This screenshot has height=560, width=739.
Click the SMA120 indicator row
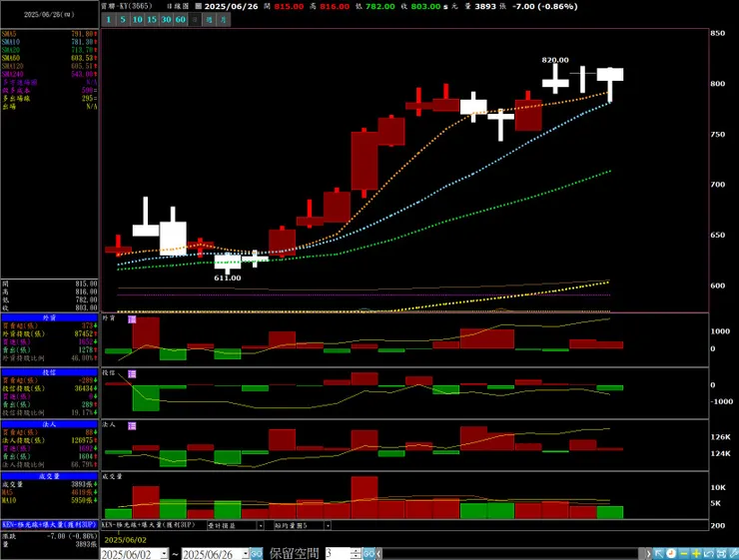coord(50,66)
